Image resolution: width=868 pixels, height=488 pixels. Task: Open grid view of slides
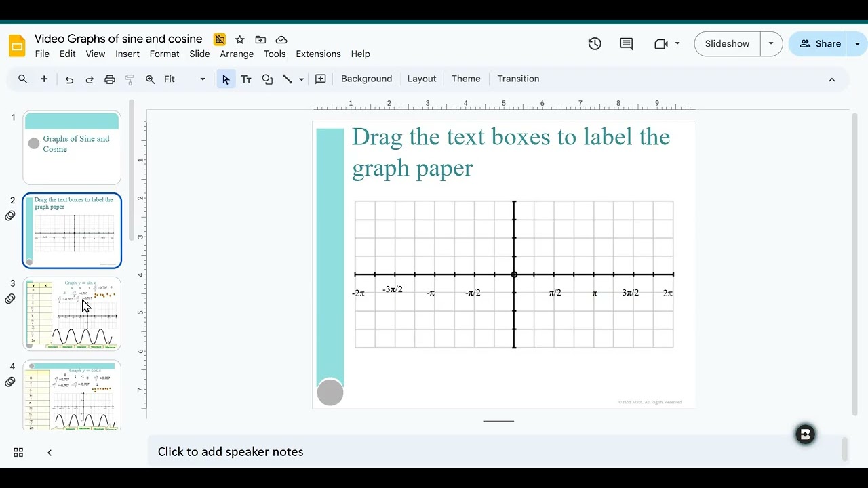18,452
